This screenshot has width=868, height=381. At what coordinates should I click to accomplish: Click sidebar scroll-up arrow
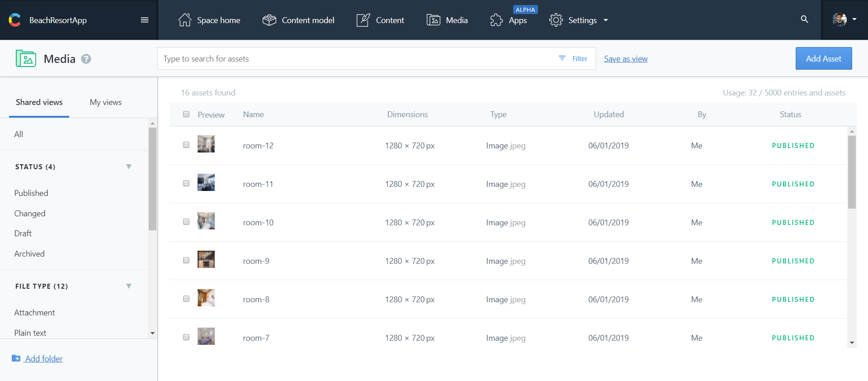(152, 123)
